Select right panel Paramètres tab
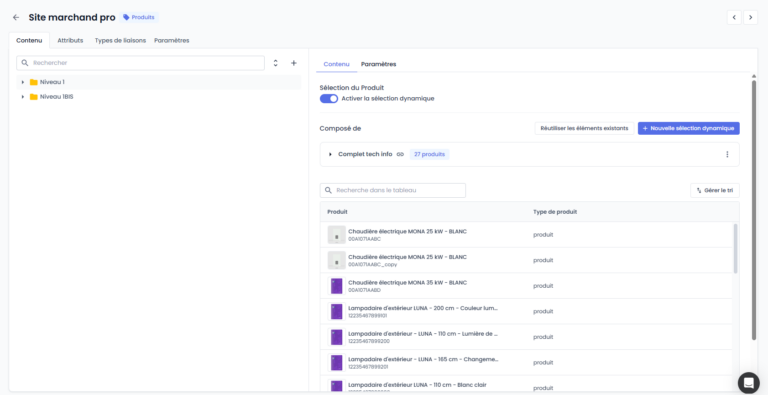Image resolution: width=768 pixels, height=395 pixels. 379,64
